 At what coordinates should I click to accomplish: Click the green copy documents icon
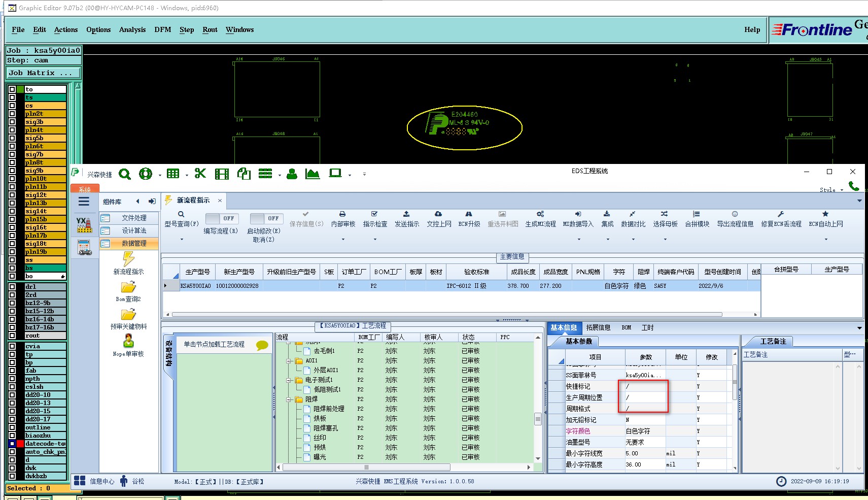(x=244, y=174)
